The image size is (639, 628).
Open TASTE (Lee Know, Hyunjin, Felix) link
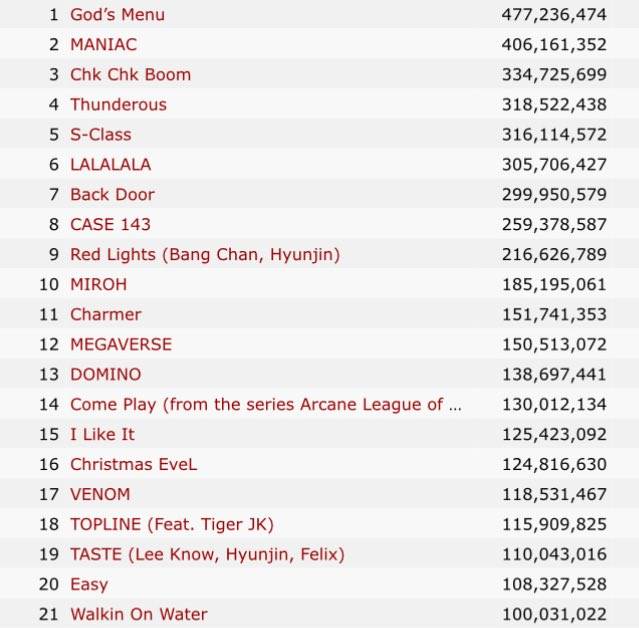[207, 555]
